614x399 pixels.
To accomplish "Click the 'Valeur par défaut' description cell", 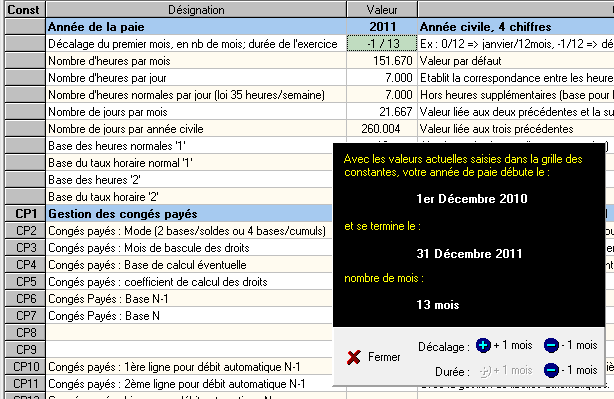I will [x=516, y=61].
